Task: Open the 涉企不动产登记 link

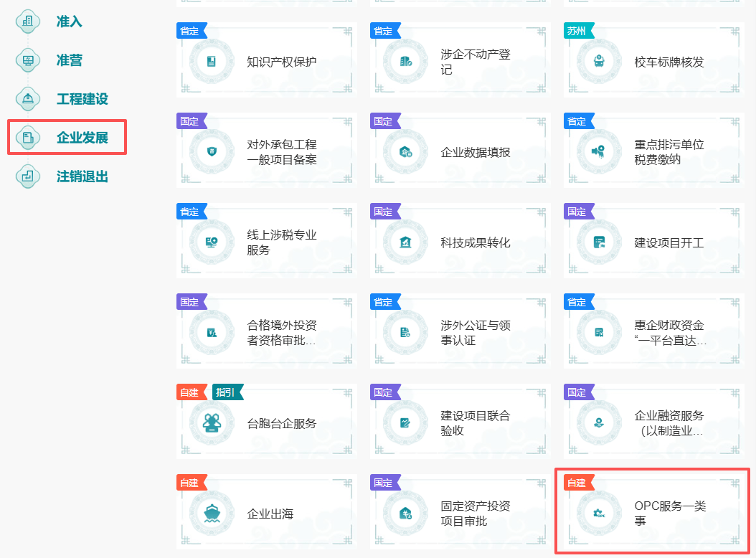Action: [x=475, y=62]
